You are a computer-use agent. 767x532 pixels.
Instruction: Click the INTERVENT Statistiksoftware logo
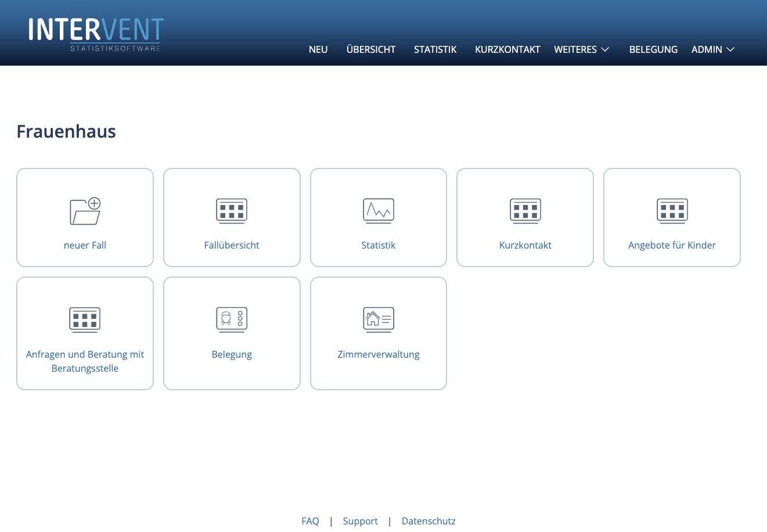pyautogui.click(x=96, y=34)
